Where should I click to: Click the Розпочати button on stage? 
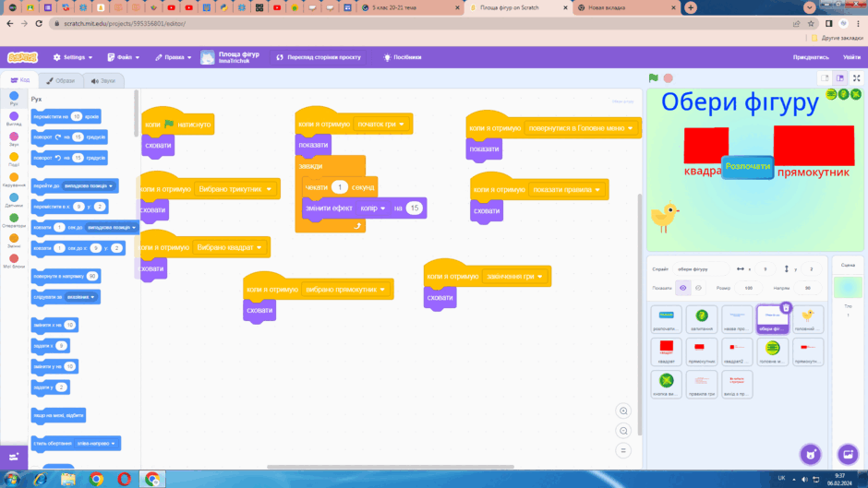tap(747, 167)
